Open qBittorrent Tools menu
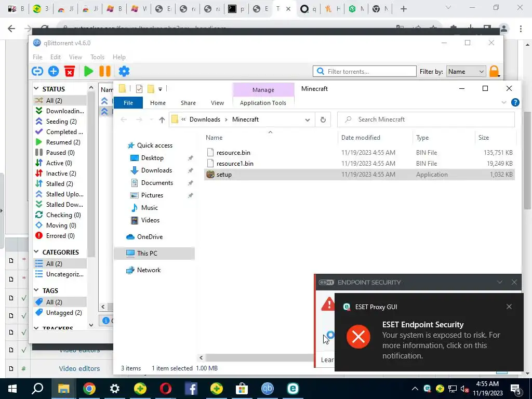 (97, 57)
